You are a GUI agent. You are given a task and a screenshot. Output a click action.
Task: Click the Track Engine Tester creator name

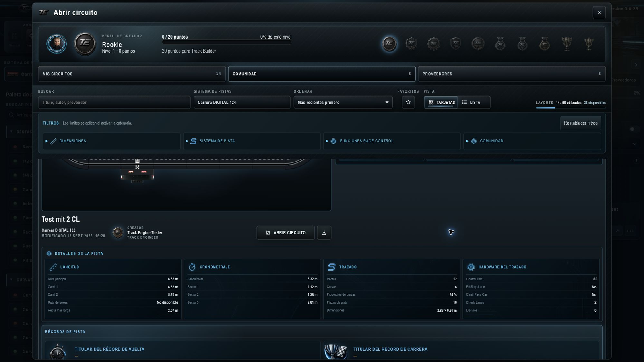pos(145,233)
